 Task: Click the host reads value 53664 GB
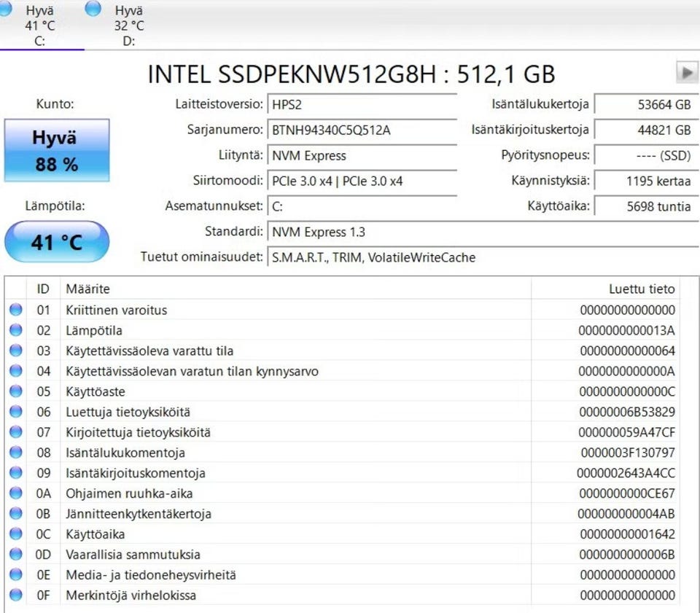pos(647,104)
